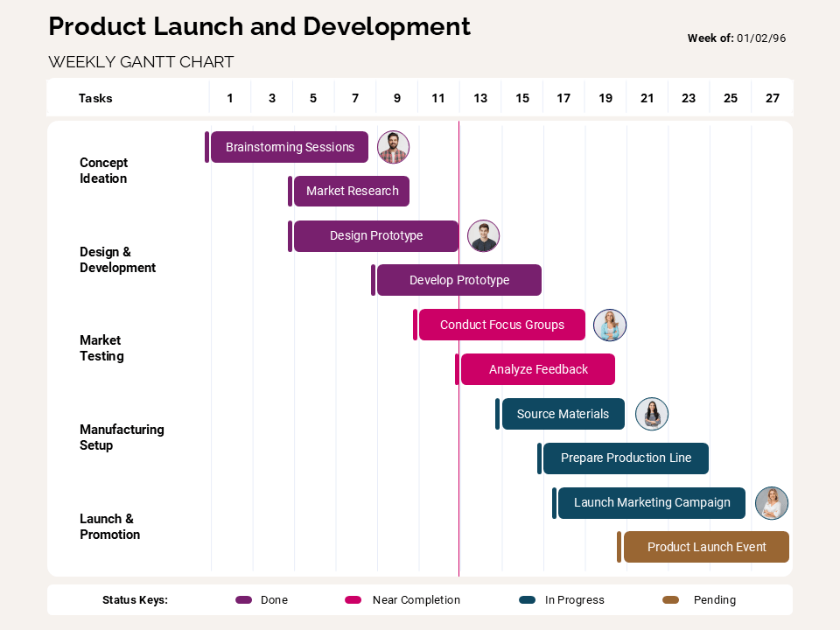Click the avatar on Brainstorming Sessions bar
The height and width of the screenshot is (630, 840).
[x=393, y=147]
